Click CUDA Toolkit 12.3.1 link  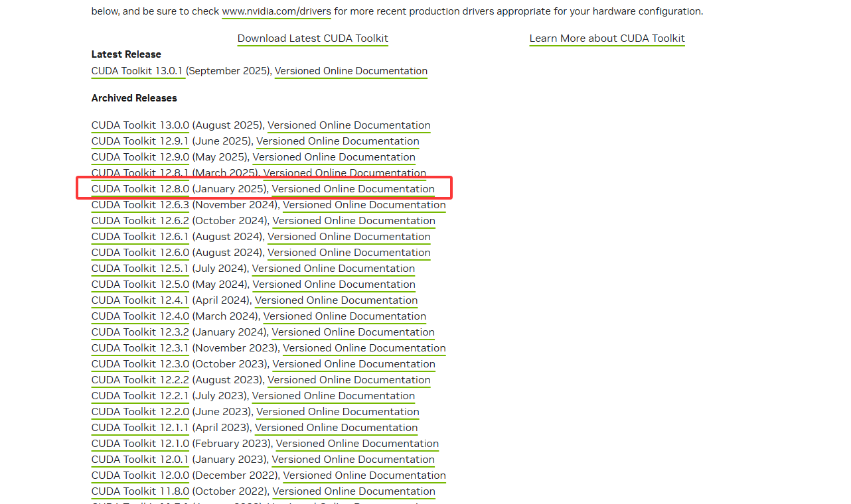[140, 348]
